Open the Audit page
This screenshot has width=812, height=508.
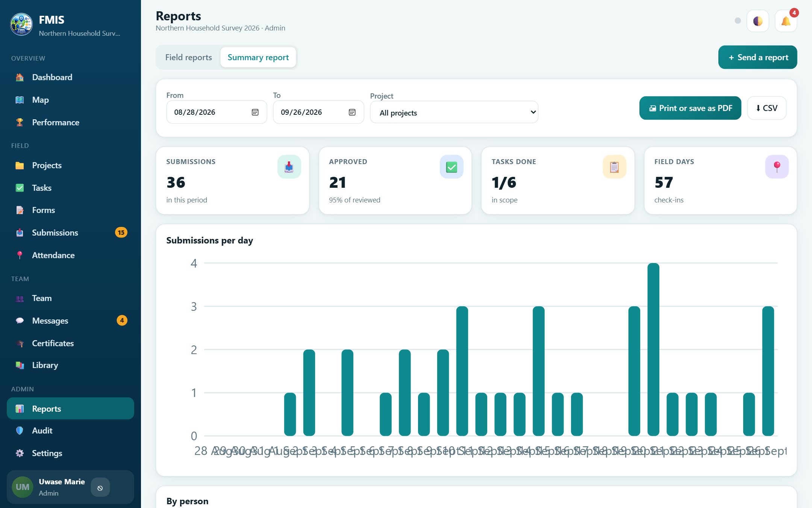70,430
